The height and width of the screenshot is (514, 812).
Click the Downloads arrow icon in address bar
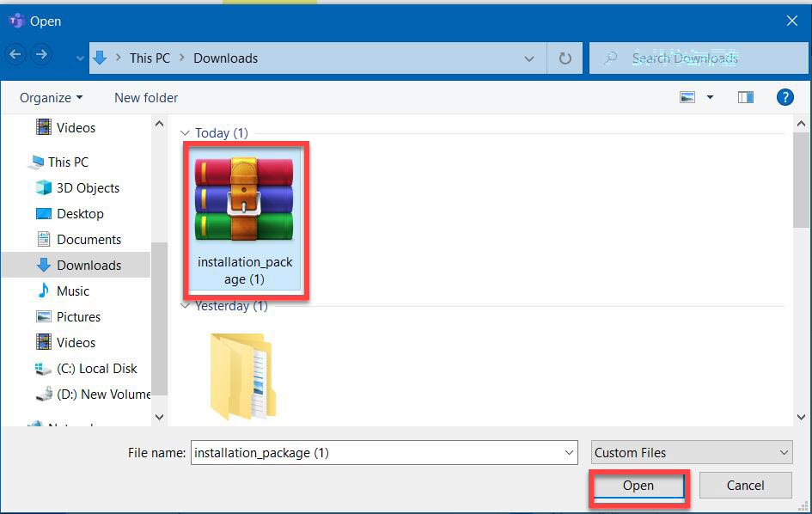[x=100, y=58]
